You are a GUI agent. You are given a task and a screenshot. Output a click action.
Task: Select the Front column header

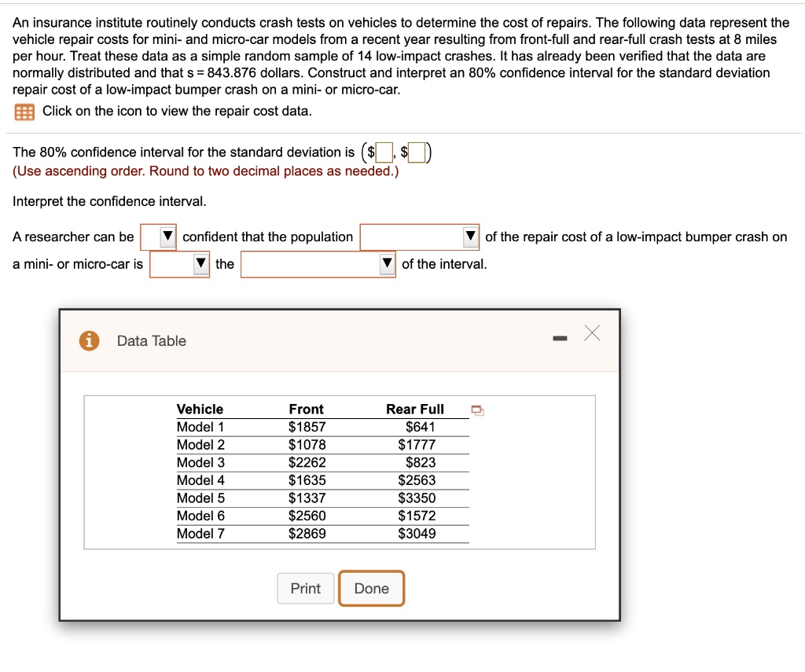tap(306, 409)
